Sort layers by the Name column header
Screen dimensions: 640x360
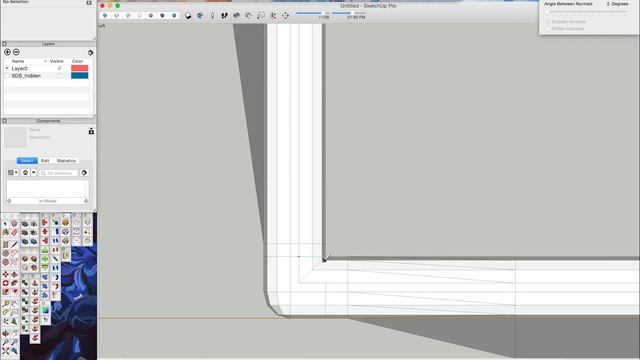pos(18,61)
